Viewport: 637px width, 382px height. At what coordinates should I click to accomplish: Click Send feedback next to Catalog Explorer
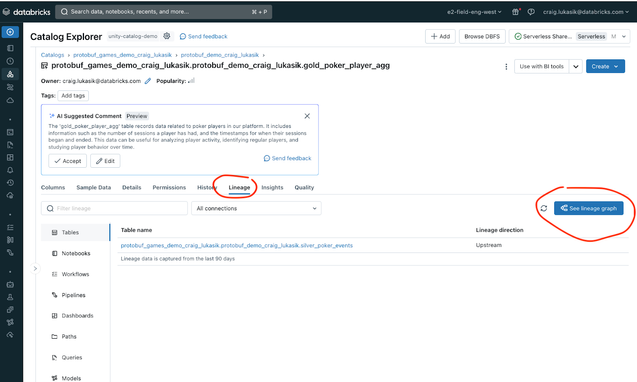tap(203, 36)
